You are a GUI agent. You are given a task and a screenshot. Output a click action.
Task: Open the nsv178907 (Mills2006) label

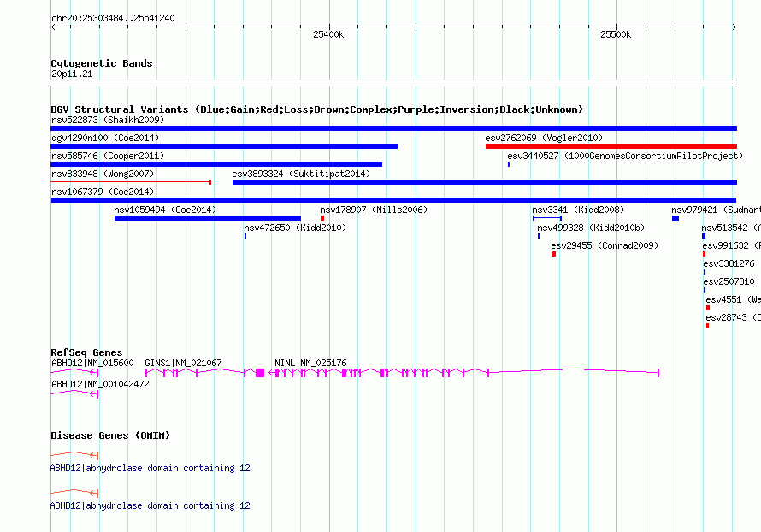(374, 210)
